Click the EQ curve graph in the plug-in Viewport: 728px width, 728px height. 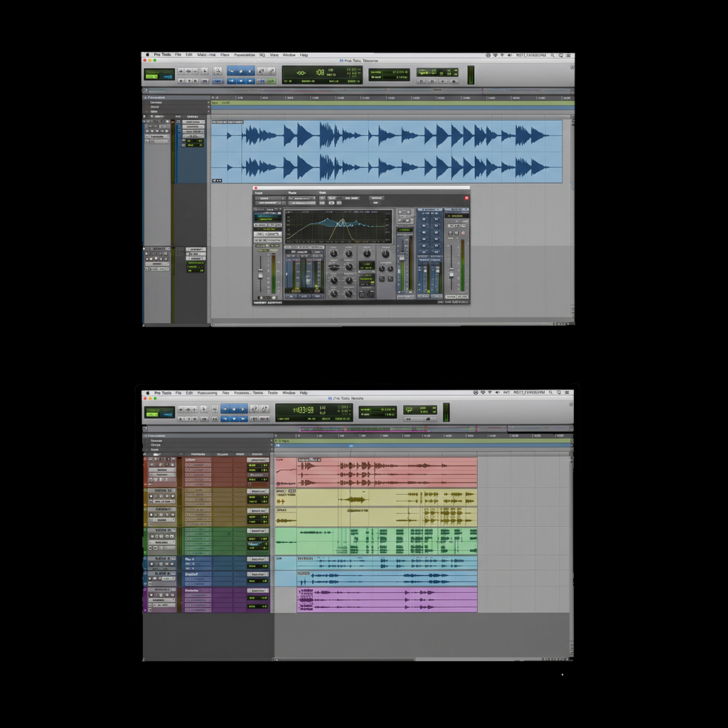tap(338, 227)
